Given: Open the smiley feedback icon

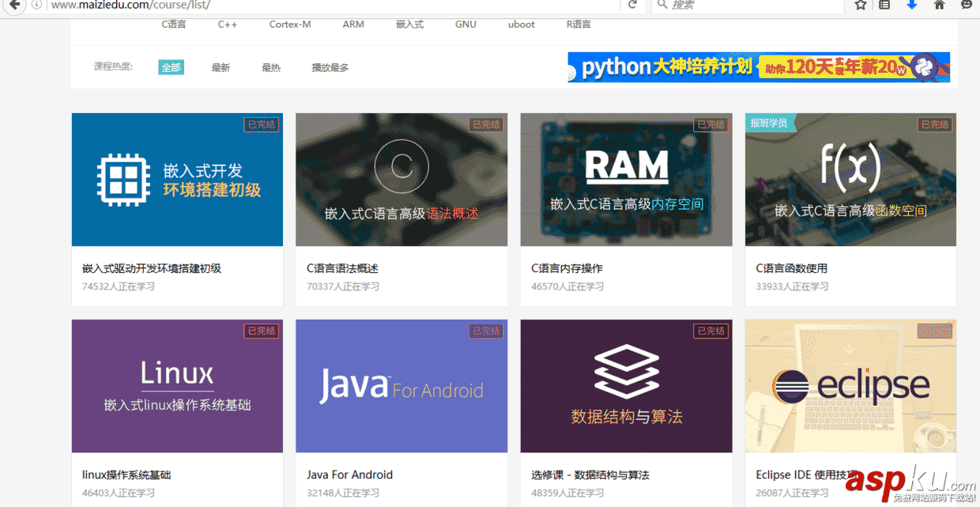Looking at the screenshot, I should pyautogui.click(x=964, y=6).
